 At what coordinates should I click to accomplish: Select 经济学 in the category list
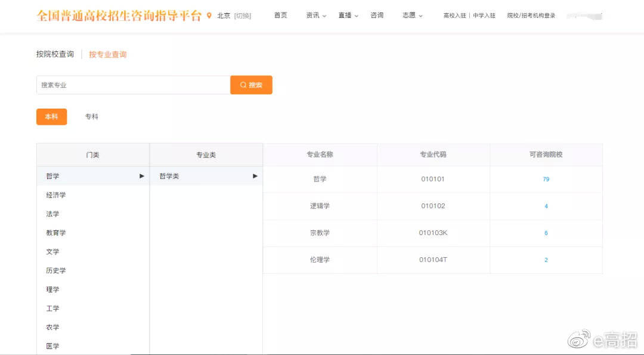pyautogui.click(x=56, y=195)
